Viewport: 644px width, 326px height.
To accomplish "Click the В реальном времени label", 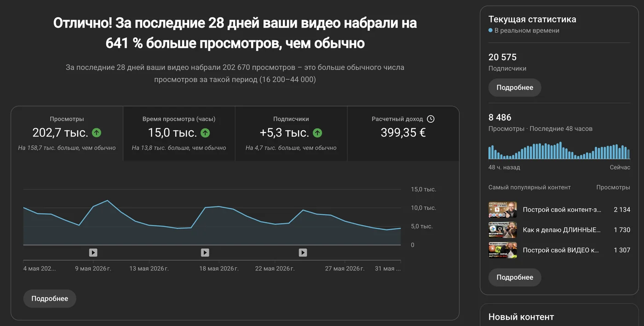I will click(x=527, y=30).
